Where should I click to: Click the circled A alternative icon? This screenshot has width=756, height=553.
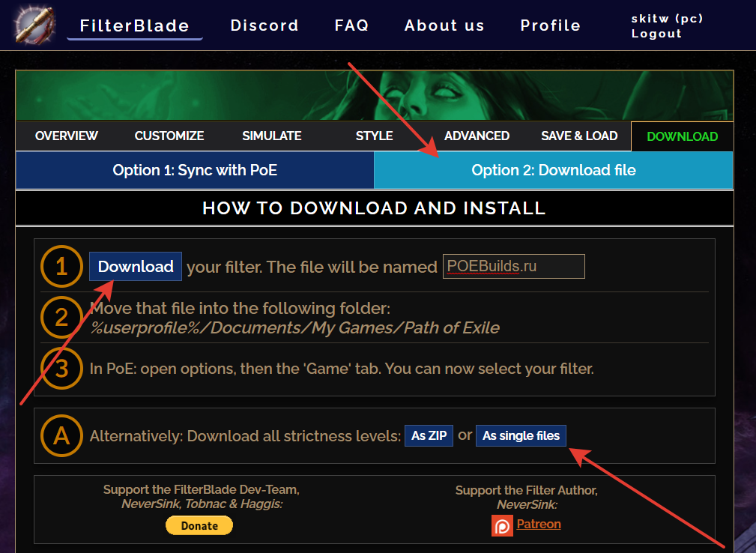(x=61, y=436)
